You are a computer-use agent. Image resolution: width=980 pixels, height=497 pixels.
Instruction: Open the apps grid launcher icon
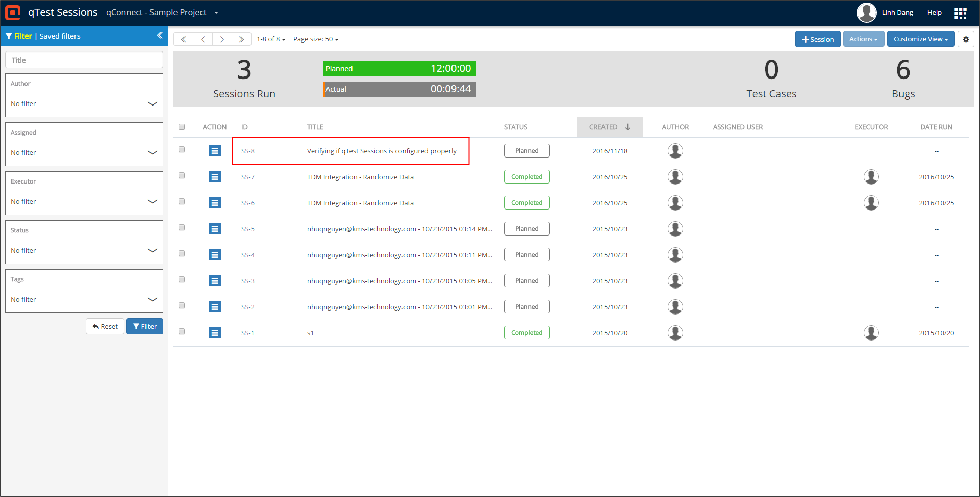pos(961,13)
